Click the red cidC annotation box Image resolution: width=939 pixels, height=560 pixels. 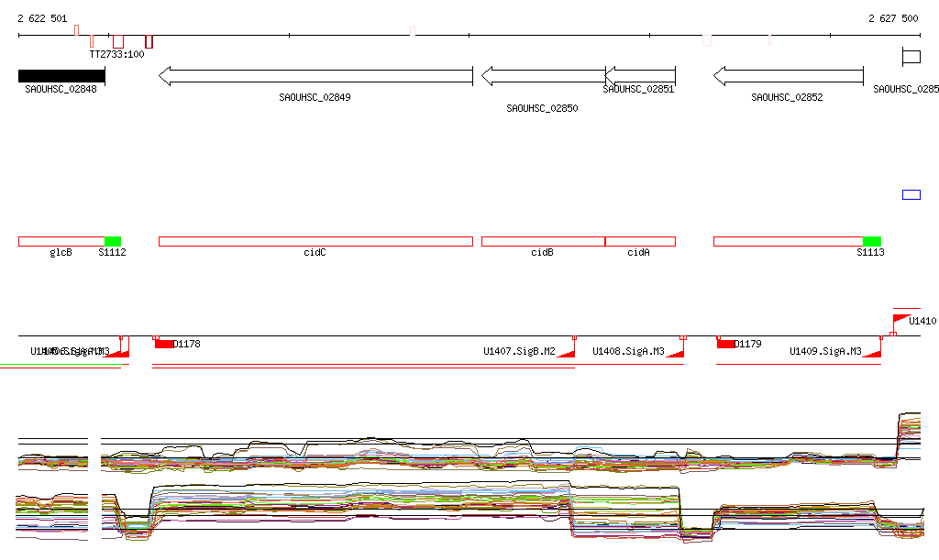[x=315, y=241]
